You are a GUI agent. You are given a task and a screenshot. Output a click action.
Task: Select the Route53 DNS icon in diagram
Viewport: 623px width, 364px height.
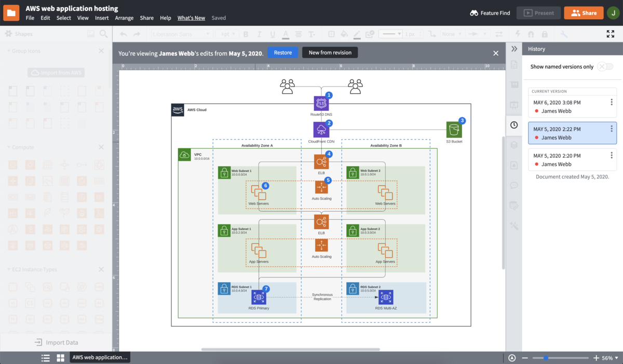tap(321, 103)
